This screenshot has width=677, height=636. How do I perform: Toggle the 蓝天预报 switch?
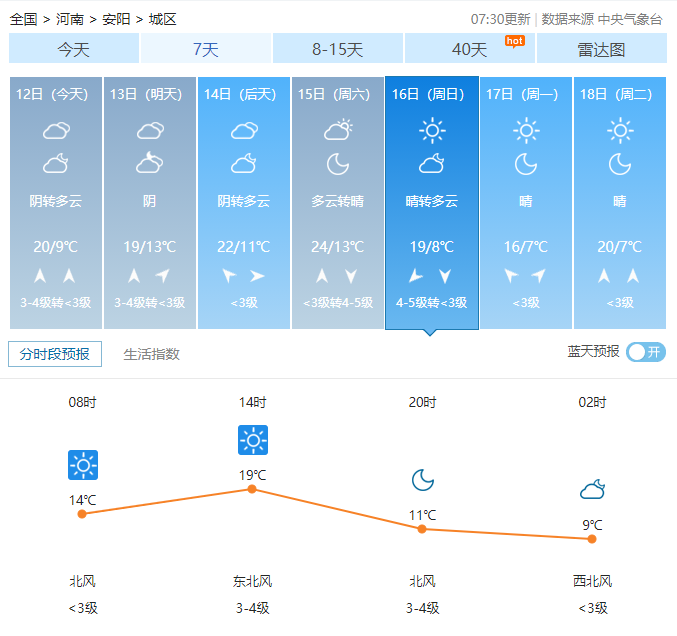coord(646,352)
